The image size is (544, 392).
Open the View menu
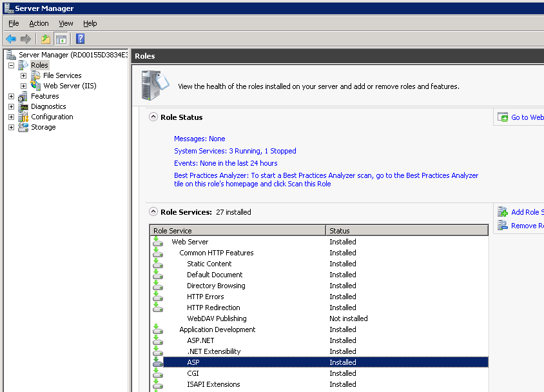66,23
